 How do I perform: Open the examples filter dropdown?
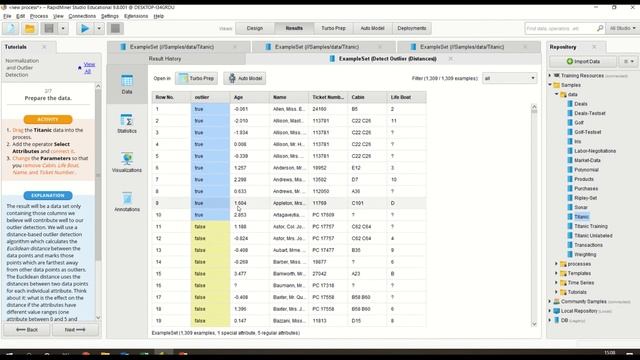point(509,78)
